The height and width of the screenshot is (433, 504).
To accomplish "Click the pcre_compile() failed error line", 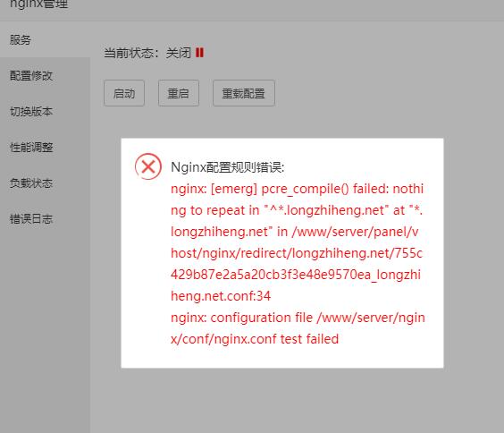I will pos(297,189).
